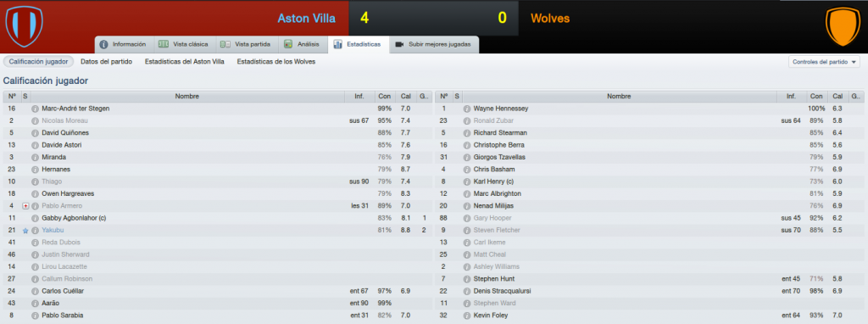Show Estadísticas de los Wolves
Image resolution: width=868 pixels, height=324 pixels.
276,61
